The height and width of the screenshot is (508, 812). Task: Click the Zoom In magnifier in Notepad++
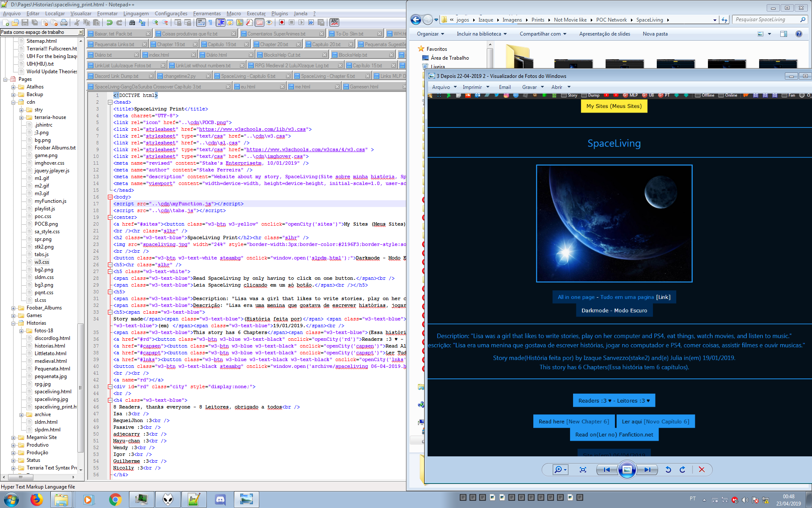pyautogui.click(x=155, y=22)
